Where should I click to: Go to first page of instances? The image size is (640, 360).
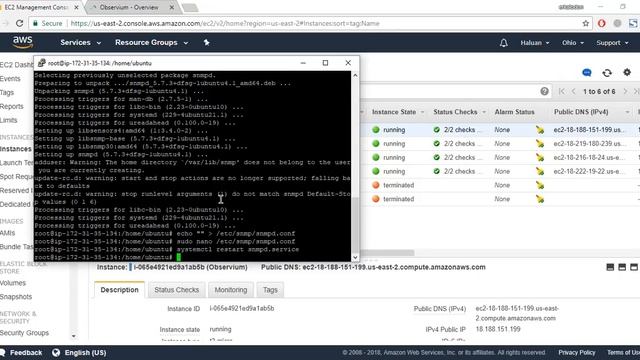pos(562,91)
